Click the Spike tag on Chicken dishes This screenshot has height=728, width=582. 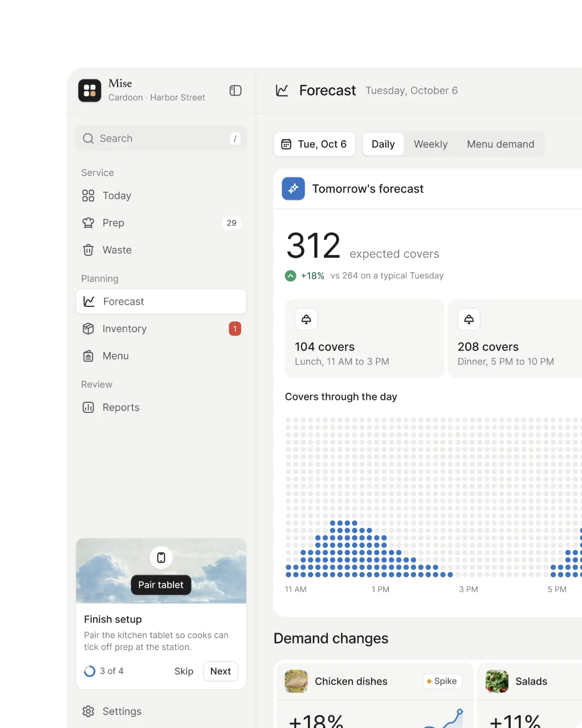442,681
